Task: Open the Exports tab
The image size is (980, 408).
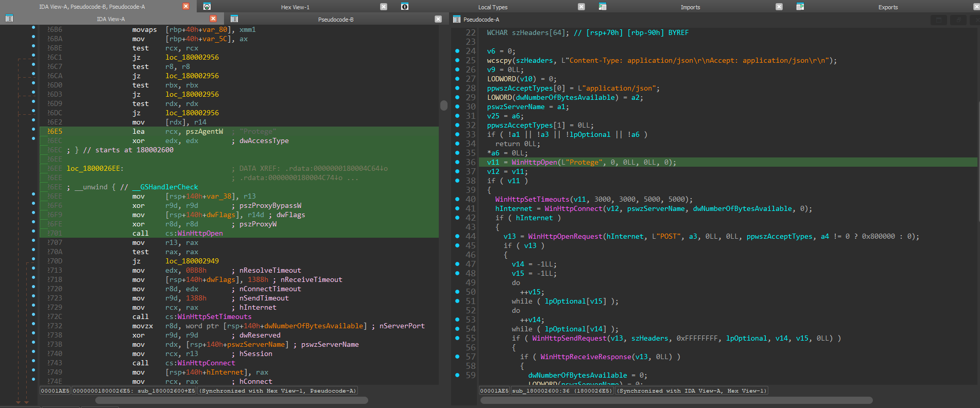Action: tap(888, 7)
